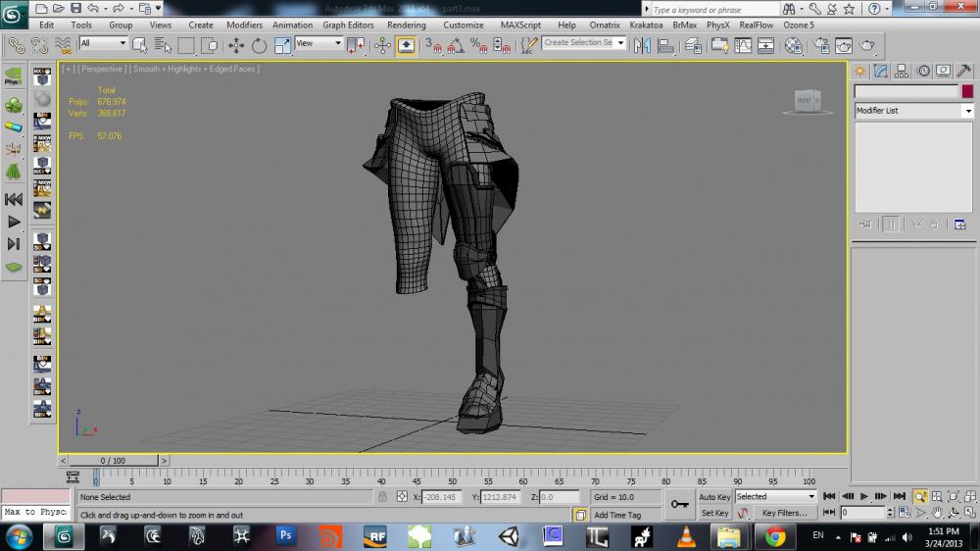This screenshot has height=551, width=980.
Task: Toggle the Angle Snap button
Action: point(456,45)
